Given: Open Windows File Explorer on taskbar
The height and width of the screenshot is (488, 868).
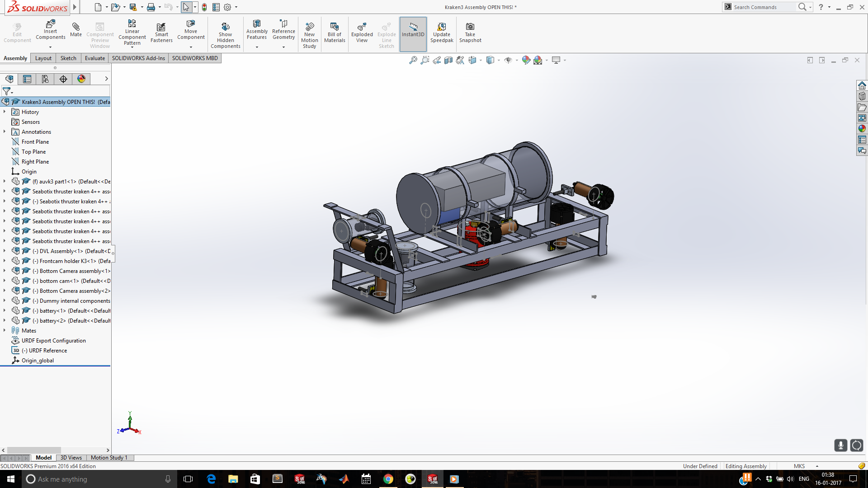Looking at the screenshot, I should coord(233,479).
